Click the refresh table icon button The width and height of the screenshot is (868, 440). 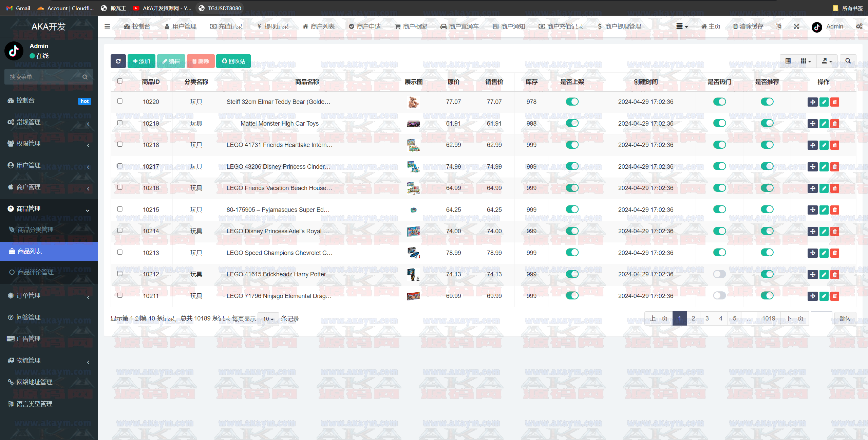click(118, 61)
